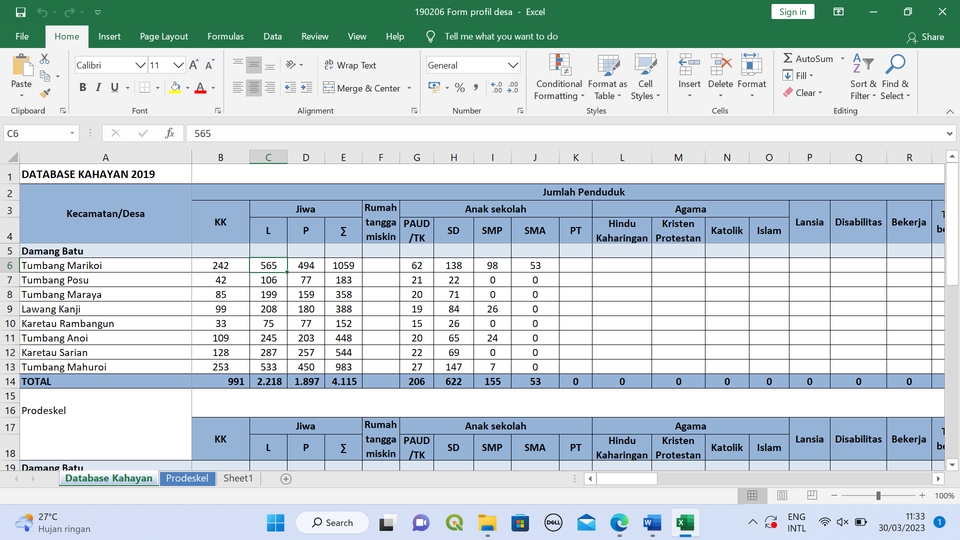The image size is (960, 540).
Task: Click the Borders icon
Action: 144,88
